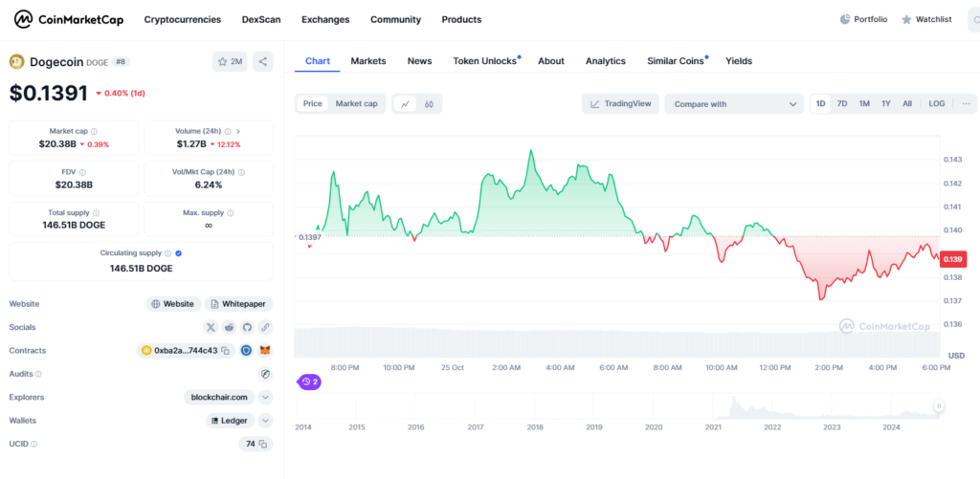The image size is (980, 479).
Task: Click the MetaMask fox icon
Action: point(265,351)
